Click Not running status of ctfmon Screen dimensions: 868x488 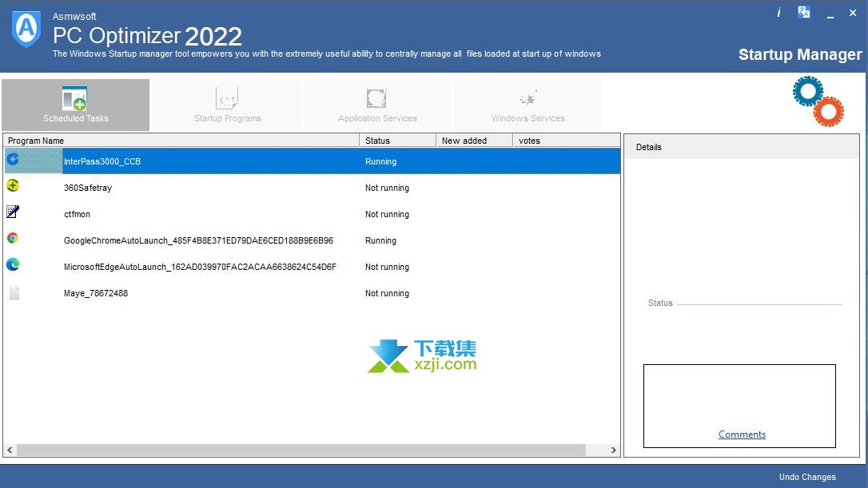(x=387, y=214)
